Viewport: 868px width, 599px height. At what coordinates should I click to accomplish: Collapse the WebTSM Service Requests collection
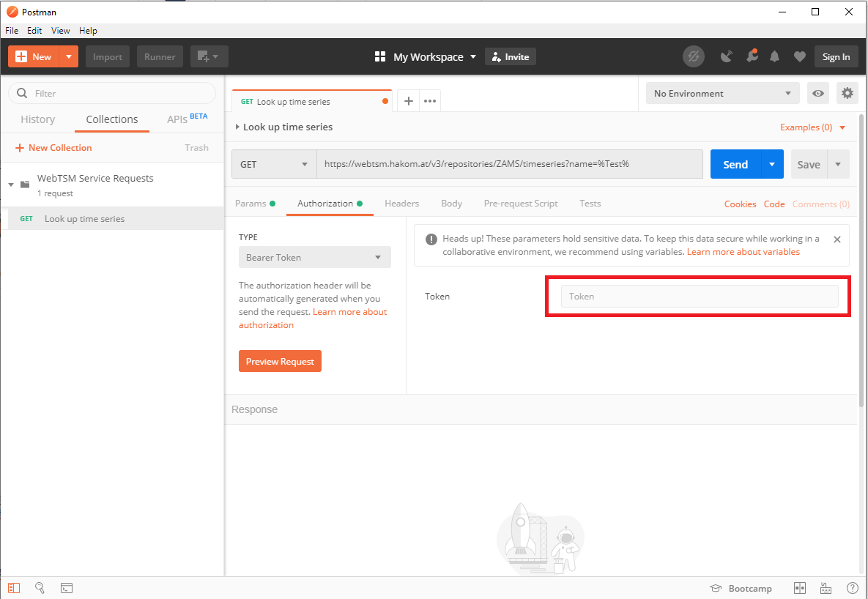(x=11, y=185)
